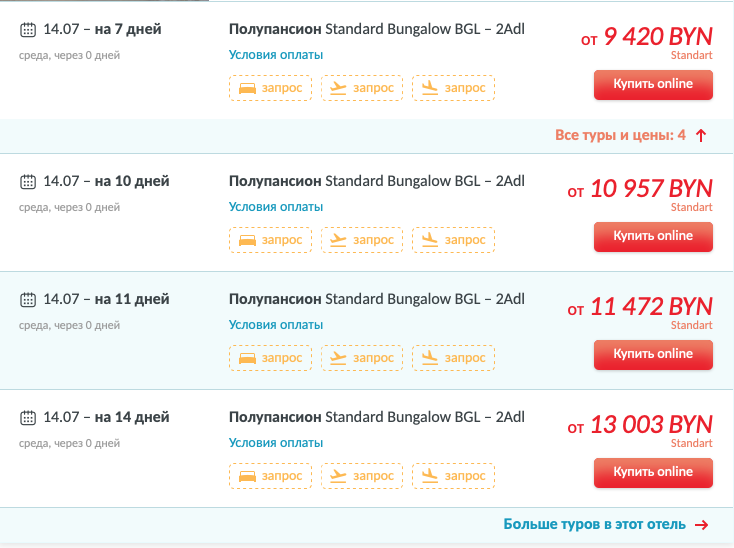Click the departure flight badge for the 10-day tour
Viewport: 734px width, 548px height.
coord(362,240)
